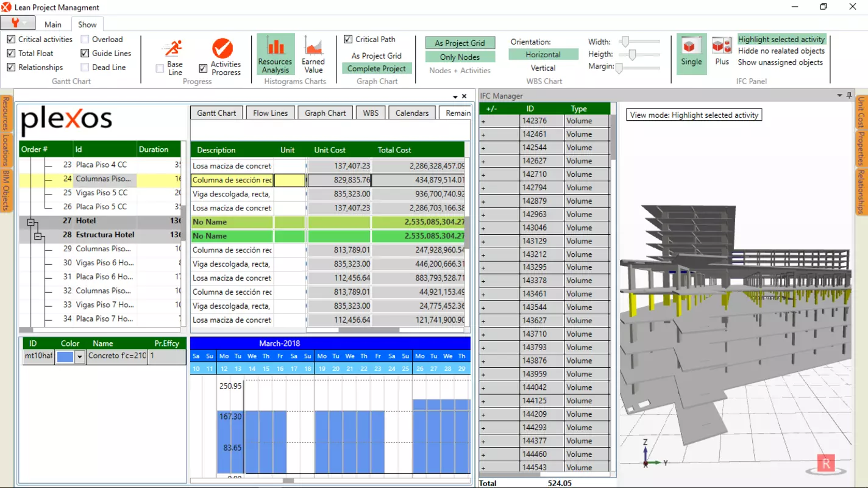868x488 pixels.
Task: Open the Color dropdown arrow
Action: click(x=79, y=357)
